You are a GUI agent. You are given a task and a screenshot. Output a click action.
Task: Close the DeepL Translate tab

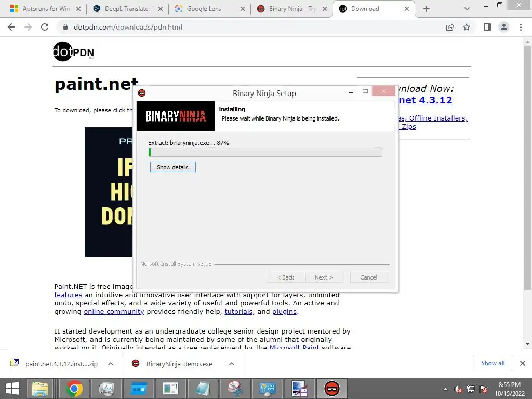point(161,9)
